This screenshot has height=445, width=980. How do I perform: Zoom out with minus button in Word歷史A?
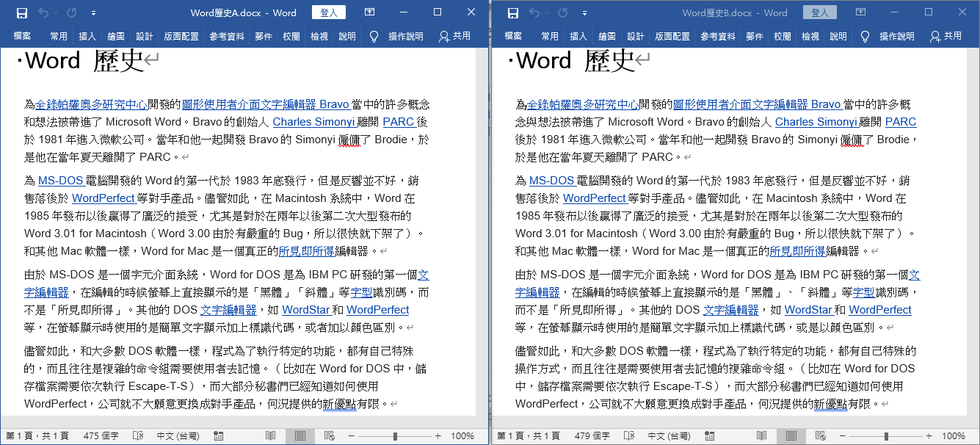[x=351, y=435]
